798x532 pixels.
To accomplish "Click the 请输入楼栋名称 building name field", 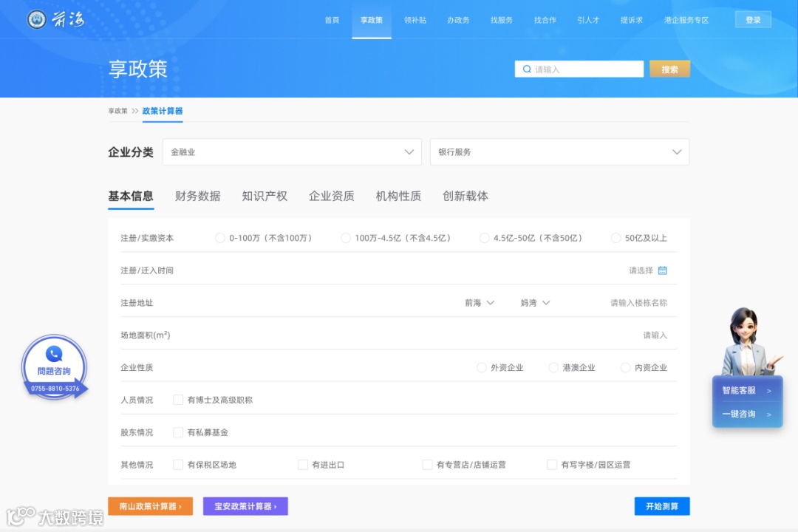I will 638,303.
